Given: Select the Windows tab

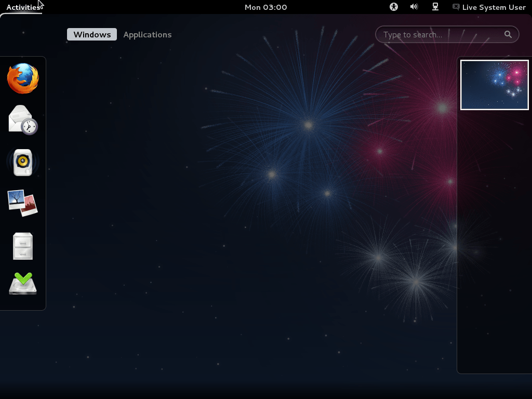Looking at the screenshot, I should click(92, 35).
